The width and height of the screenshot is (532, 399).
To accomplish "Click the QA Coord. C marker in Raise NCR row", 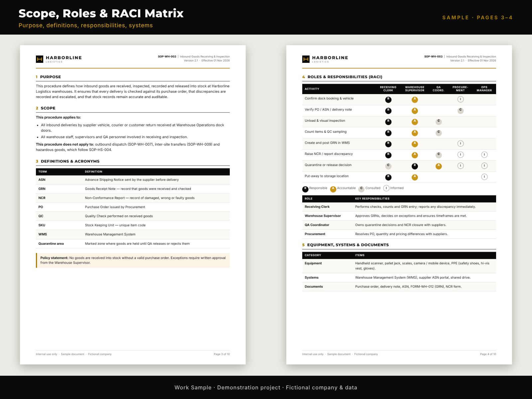I will pyautogui.click(x=439, y=155).
